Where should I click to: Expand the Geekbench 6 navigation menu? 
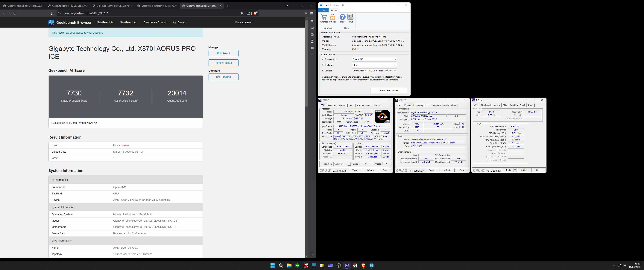pos(106,22)
